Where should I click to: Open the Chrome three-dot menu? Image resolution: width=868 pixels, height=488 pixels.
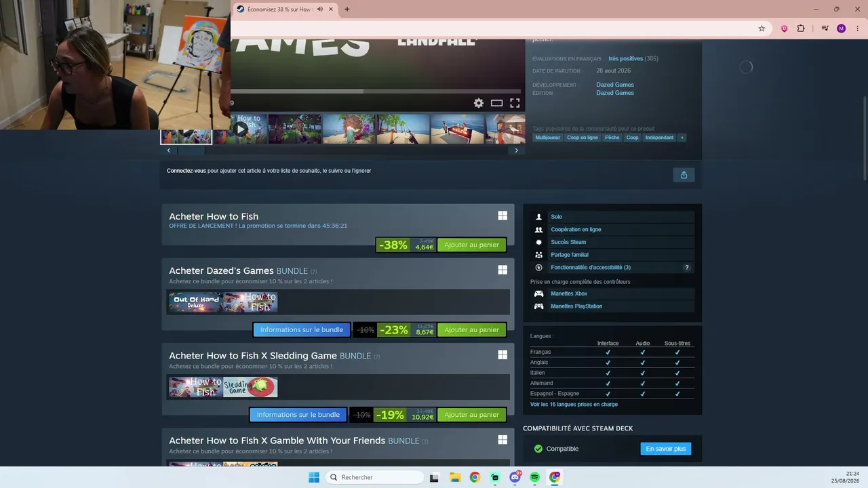(857, 28)
